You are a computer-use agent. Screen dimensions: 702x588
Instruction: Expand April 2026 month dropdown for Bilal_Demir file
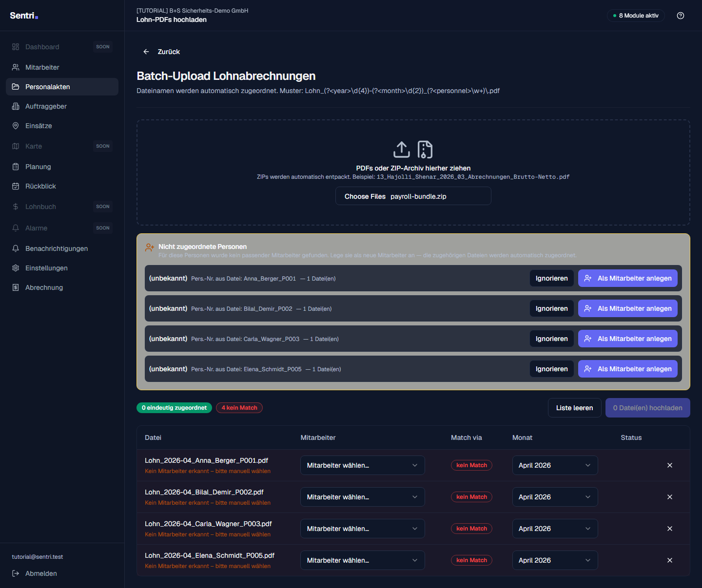[x=555, y=497]
